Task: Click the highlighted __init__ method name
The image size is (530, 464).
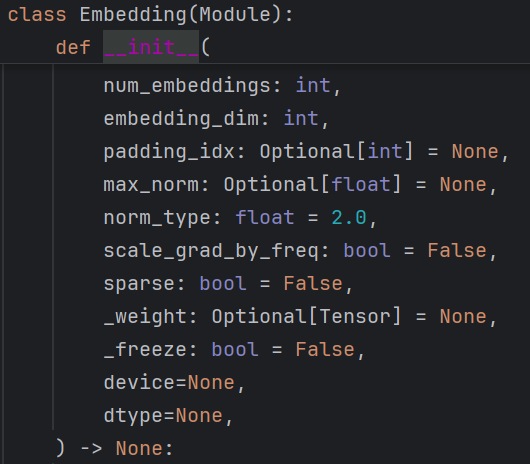Action: (151, 47)
